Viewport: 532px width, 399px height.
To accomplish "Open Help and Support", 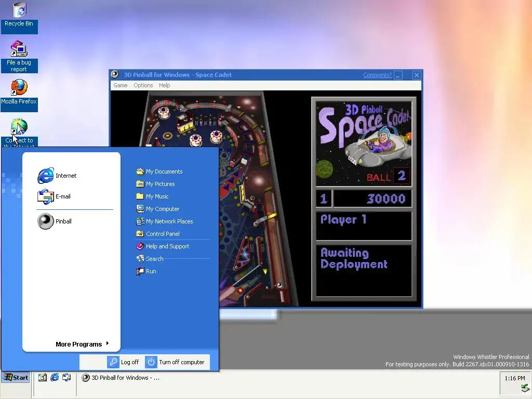I will tap(163, 246).
